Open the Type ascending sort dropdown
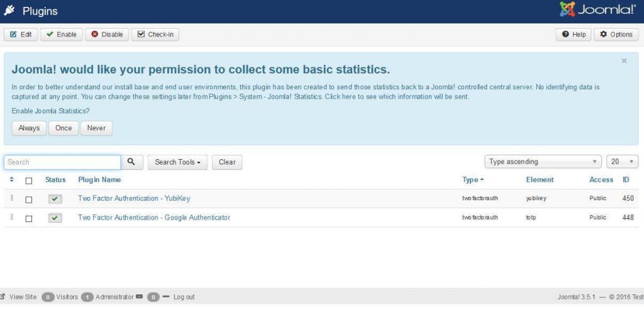Image resolution: width=644 pixels, height=312 pixels. pyautogui.click(x=543, y=162)
